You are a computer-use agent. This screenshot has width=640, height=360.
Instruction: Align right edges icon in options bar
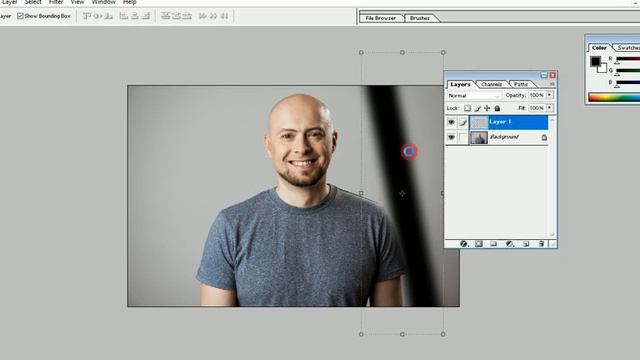146,16
